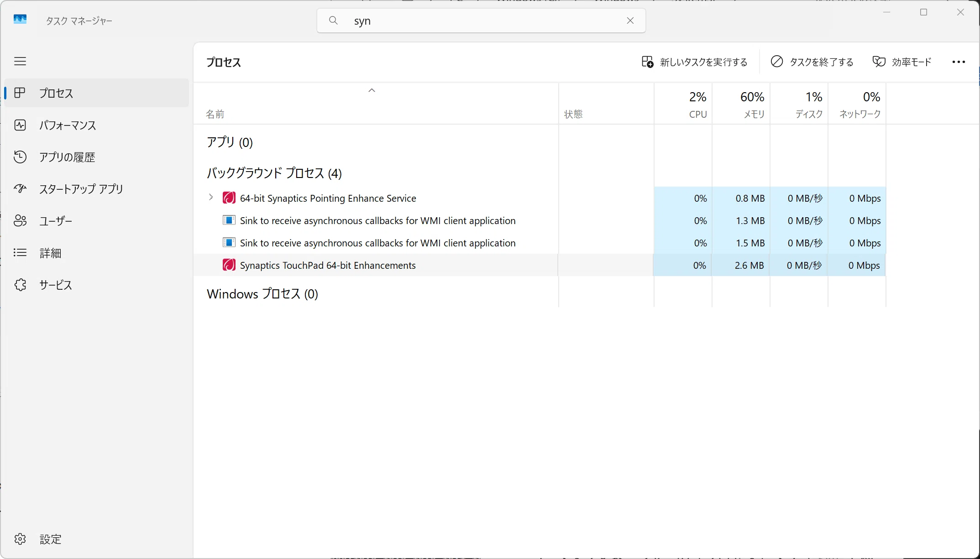This screenshot has width=980, height=559.
Task: Click the sort direction chevron above 名前
Action: 372,90
